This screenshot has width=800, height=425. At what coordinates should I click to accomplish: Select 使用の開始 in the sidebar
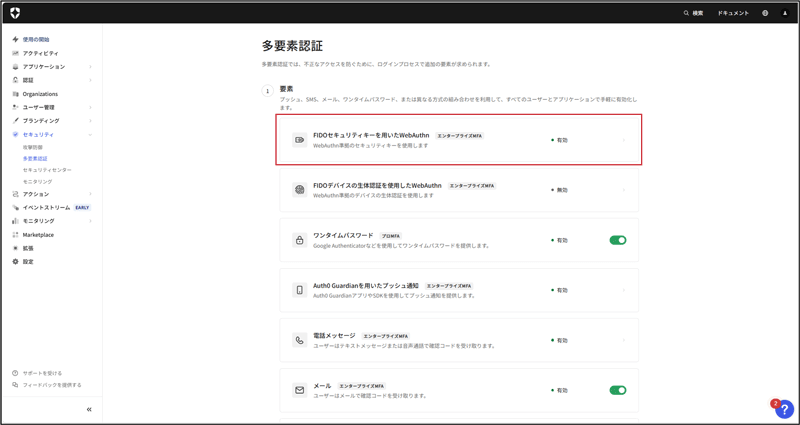point(36,39)
